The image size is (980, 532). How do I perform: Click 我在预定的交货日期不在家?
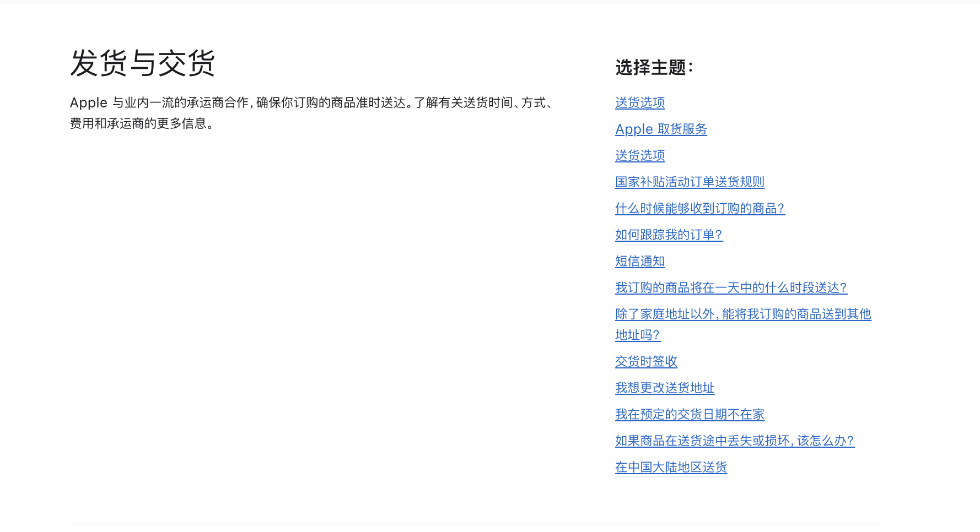[689, 414]
